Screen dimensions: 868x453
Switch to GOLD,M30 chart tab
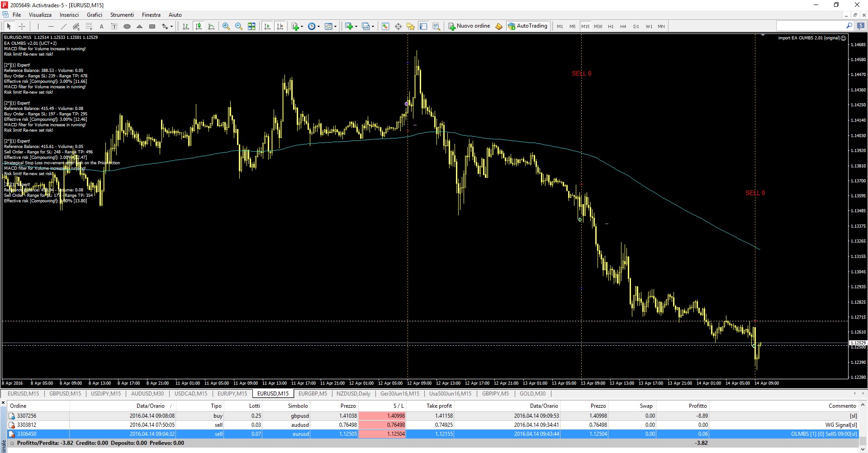point(532,394)
